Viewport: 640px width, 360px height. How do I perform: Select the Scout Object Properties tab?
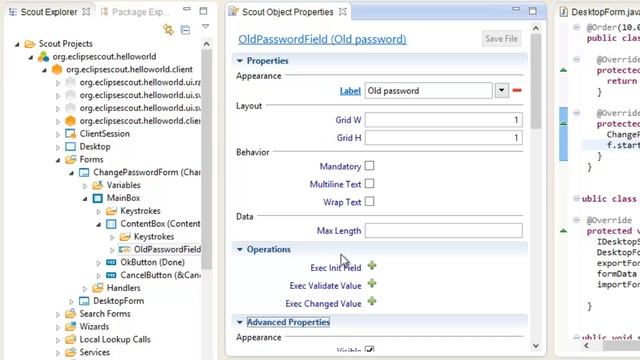tap(287, 12)
